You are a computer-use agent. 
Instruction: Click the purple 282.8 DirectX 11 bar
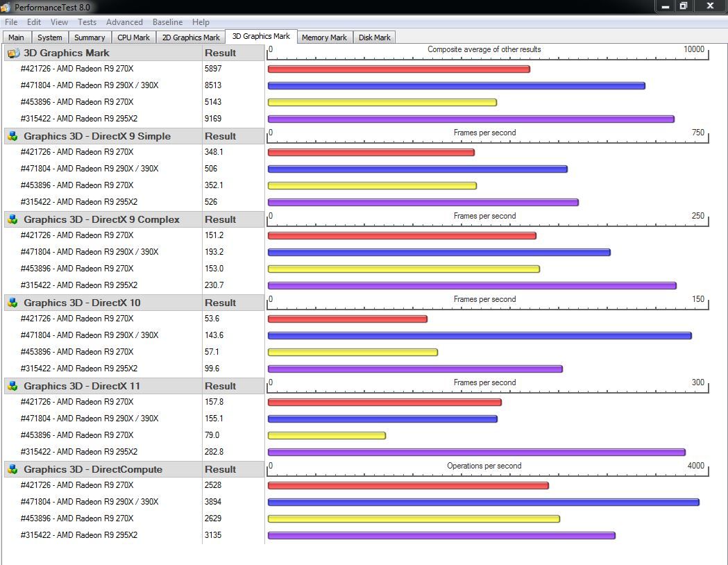[476, 452]
